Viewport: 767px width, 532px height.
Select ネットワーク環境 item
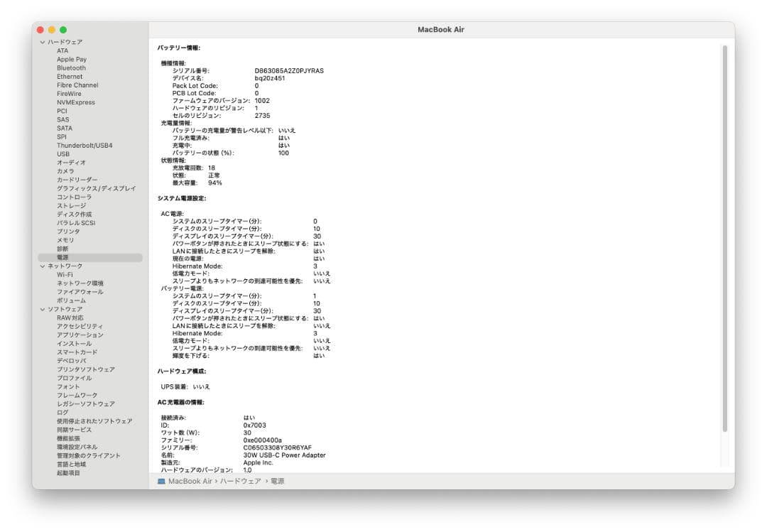(x=80, y=283)
